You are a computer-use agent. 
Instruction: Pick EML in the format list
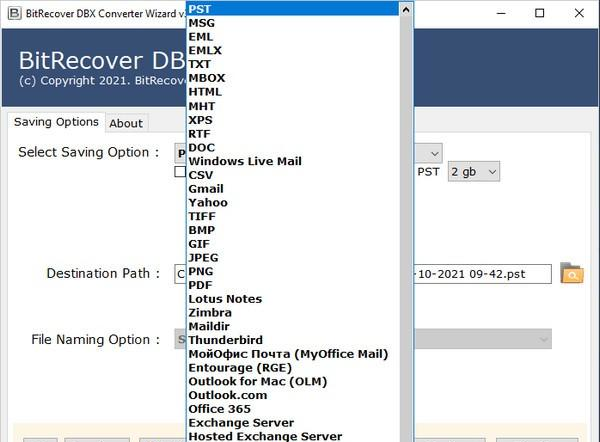[293, 37]
